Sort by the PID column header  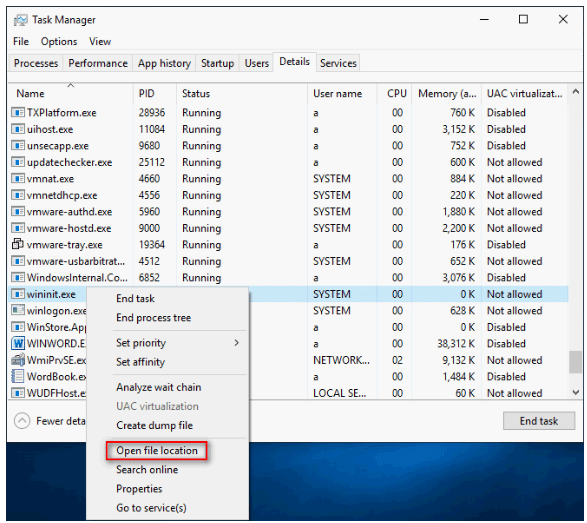pos(155,93)
